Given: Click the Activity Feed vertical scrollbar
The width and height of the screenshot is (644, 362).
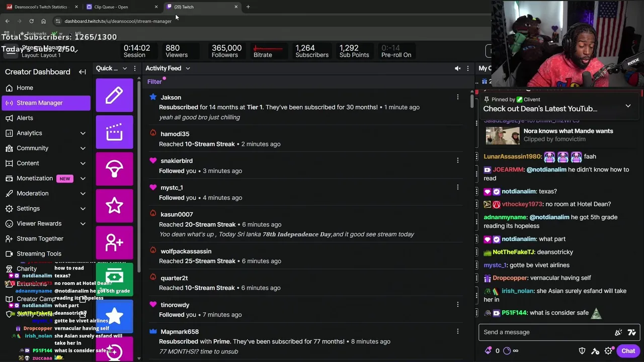Looking at the screenshot, I should coord(471,101).
